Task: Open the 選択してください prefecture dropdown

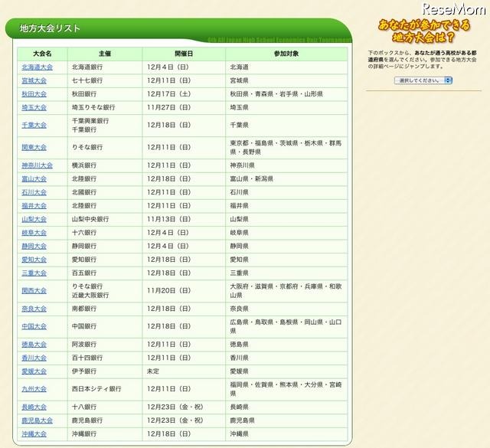Action: [x=423, y=80]
